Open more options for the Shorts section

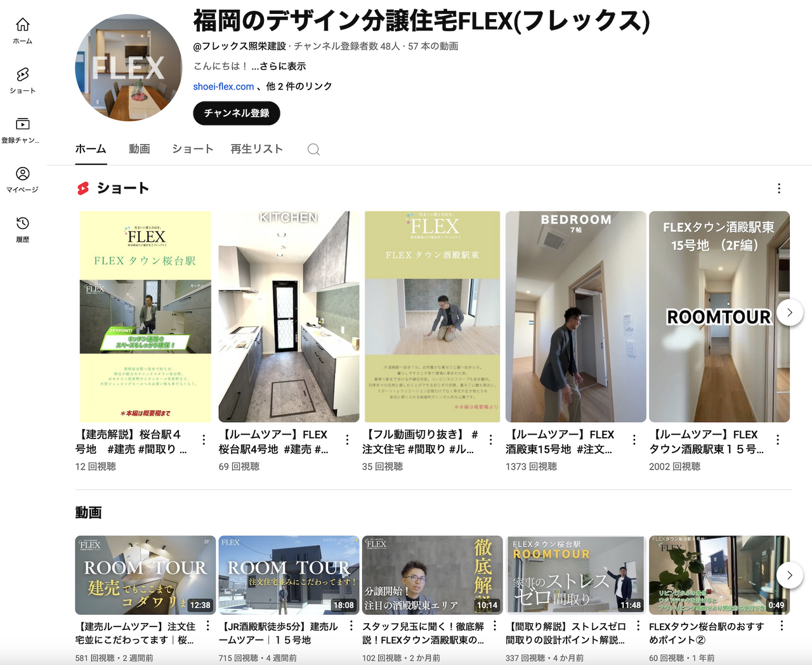point(779,188)
